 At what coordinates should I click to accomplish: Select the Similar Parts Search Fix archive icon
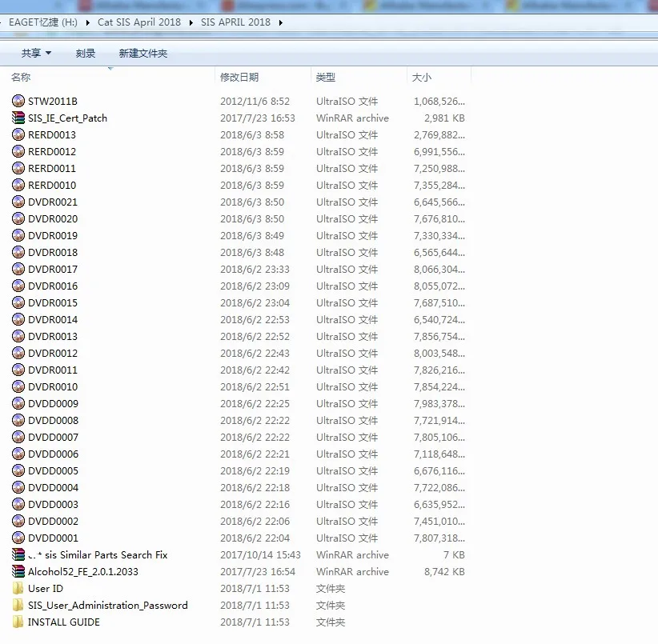click(x=18, y=554)
